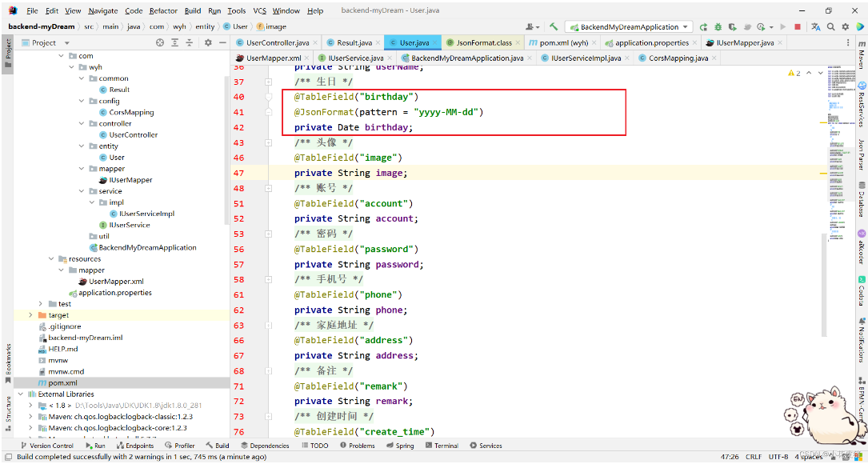Open the Bookmarks side panel
Viewport: 868px width, 468px height.
8,363
